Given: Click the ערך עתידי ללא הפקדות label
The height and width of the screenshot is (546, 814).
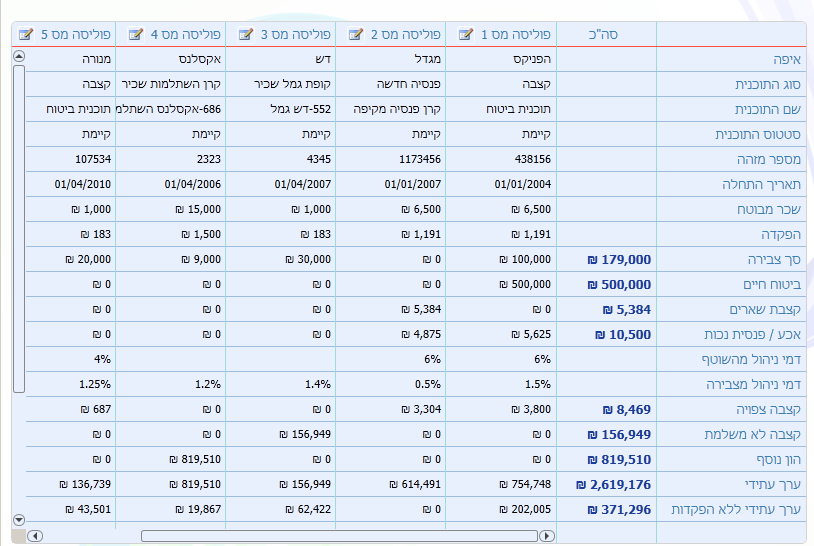Looking at the screenshot, I should tap(736, 509).
